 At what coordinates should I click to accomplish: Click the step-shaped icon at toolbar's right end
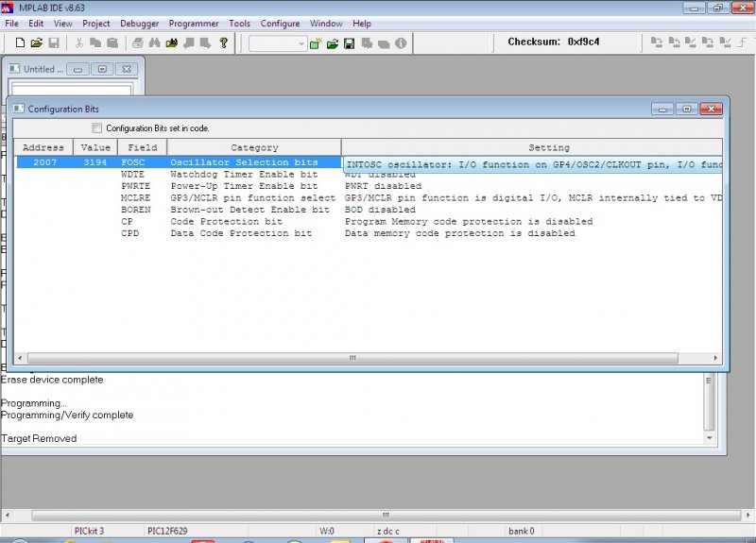click(742, 42)
